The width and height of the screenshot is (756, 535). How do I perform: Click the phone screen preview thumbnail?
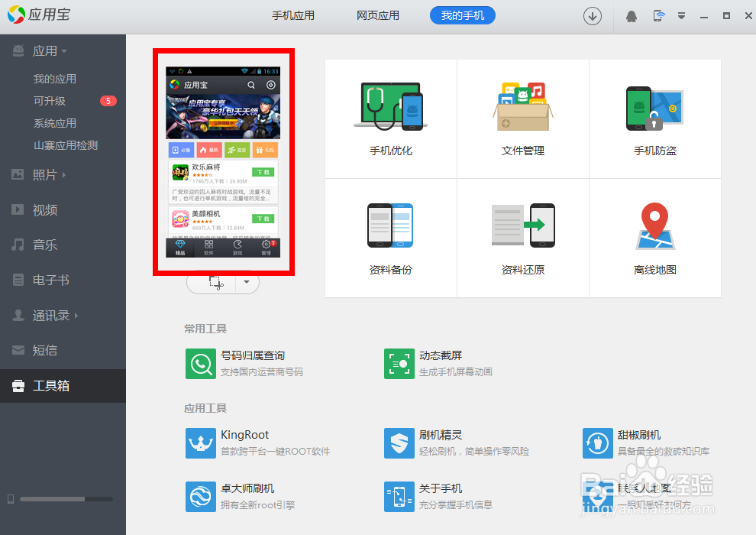click(223, 162)
